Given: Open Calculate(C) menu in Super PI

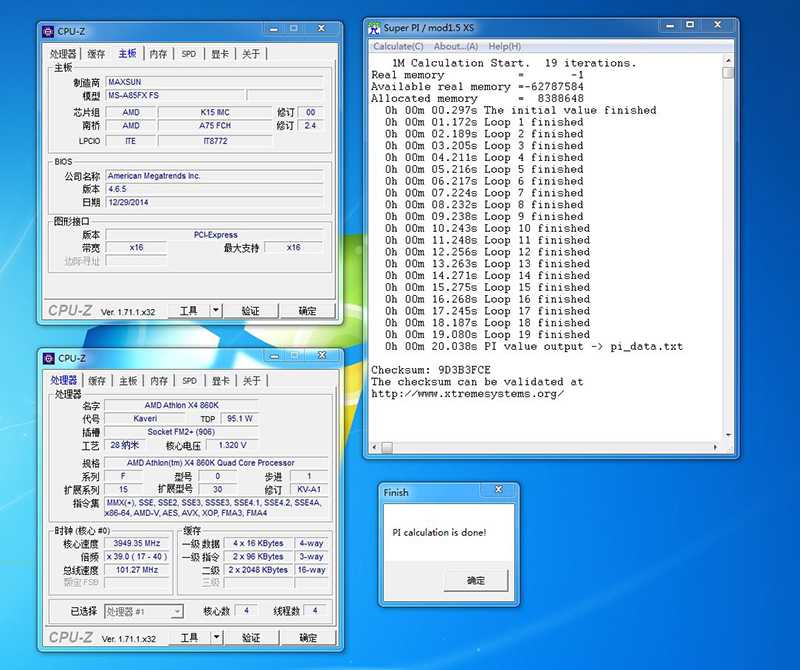Looking at the screenshot, I should (x=398, y=46).
